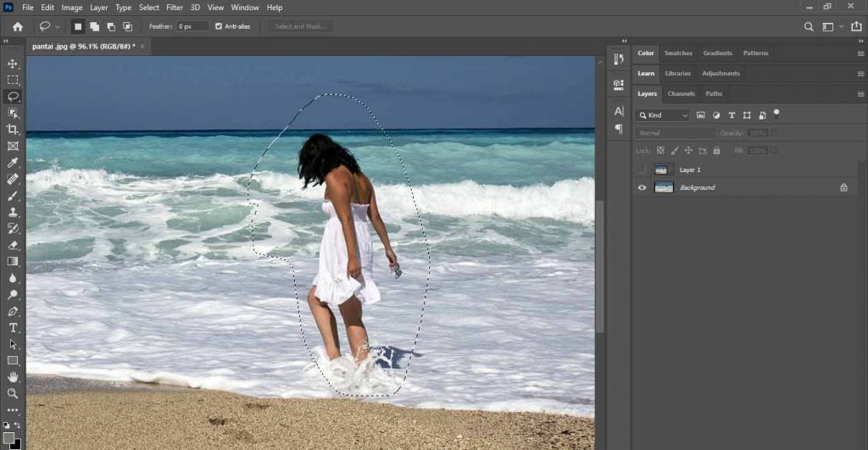Hide the Background layer eye icon
Screen dimensions: 868x450
pyautogui.click(x=643, y=187)
